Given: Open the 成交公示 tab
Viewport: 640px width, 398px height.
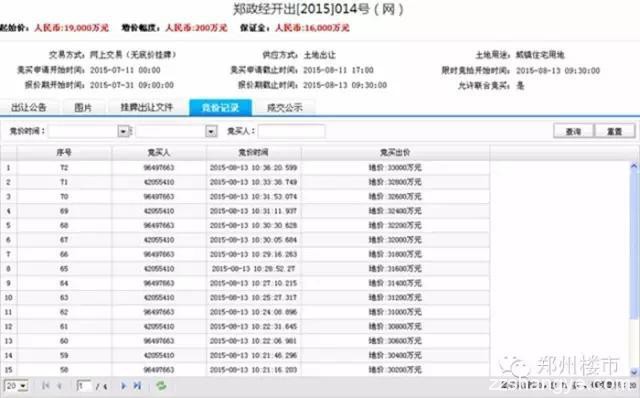Looking at the screenshot, I should pos(285,108).
